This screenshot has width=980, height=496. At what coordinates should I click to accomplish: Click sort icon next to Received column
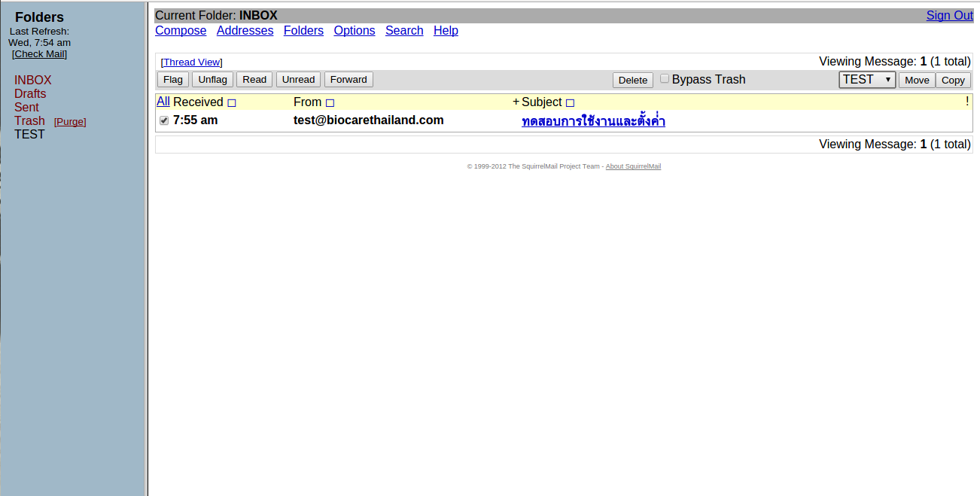(x=232, y=103)
